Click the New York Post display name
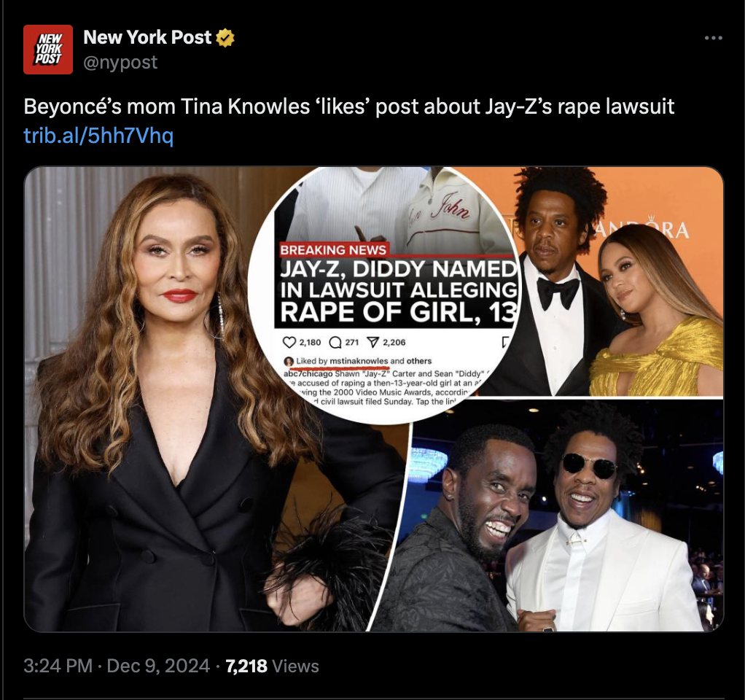 [147, 37]
